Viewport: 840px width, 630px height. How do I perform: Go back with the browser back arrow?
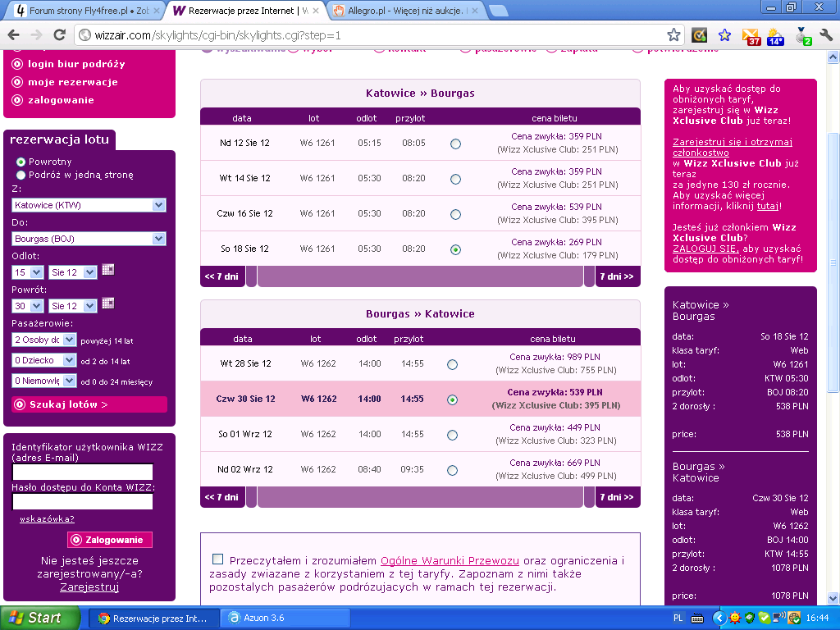point(14,35)
